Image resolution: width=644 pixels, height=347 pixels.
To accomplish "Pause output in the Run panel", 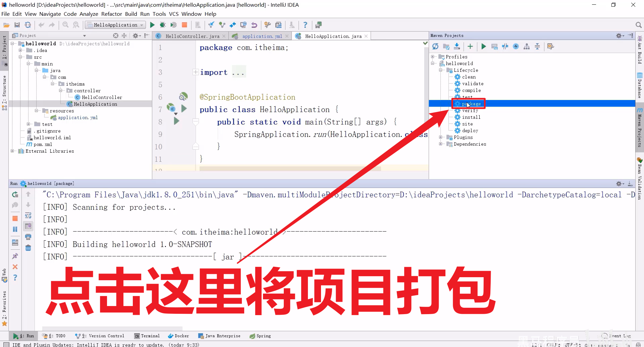I will click(x=15, y=229).
